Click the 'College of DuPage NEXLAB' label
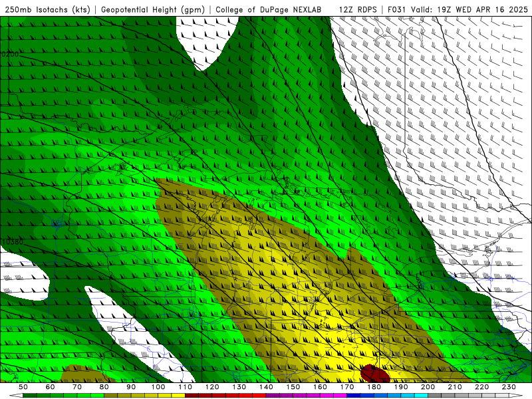 click(x=268, y=9)
